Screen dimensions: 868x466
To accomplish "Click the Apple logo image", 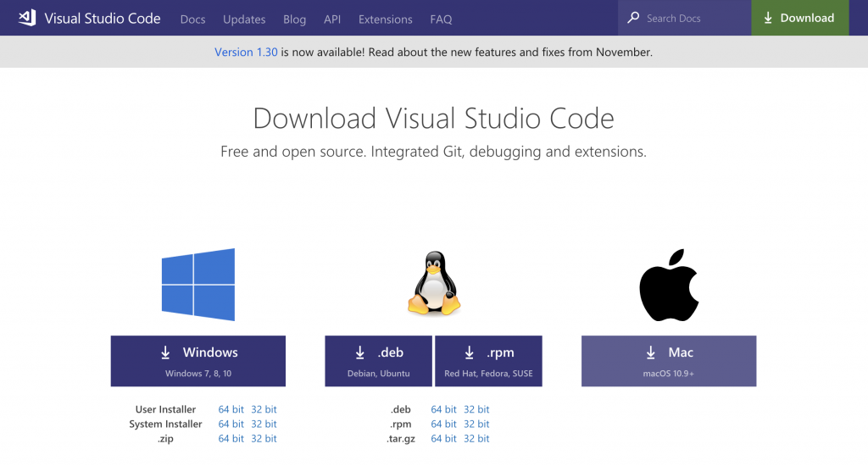I will pyautogui.click(x=669, y=285).
